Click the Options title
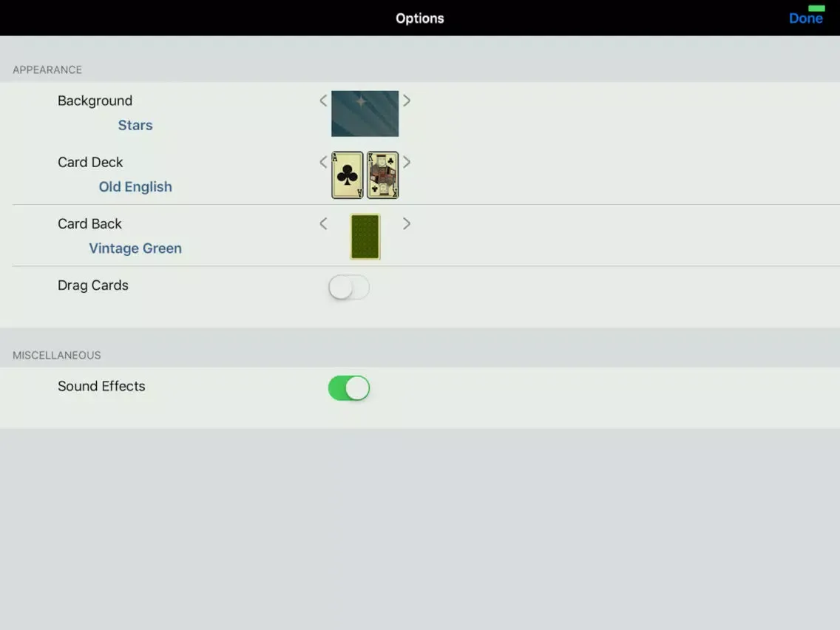Screen dimensions: 840x630 420,18
